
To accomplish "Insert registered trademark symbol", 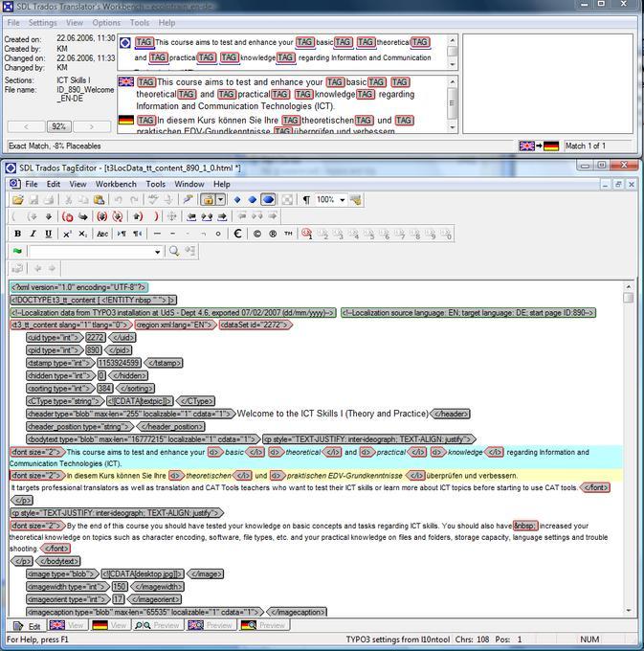I will 273,234.
